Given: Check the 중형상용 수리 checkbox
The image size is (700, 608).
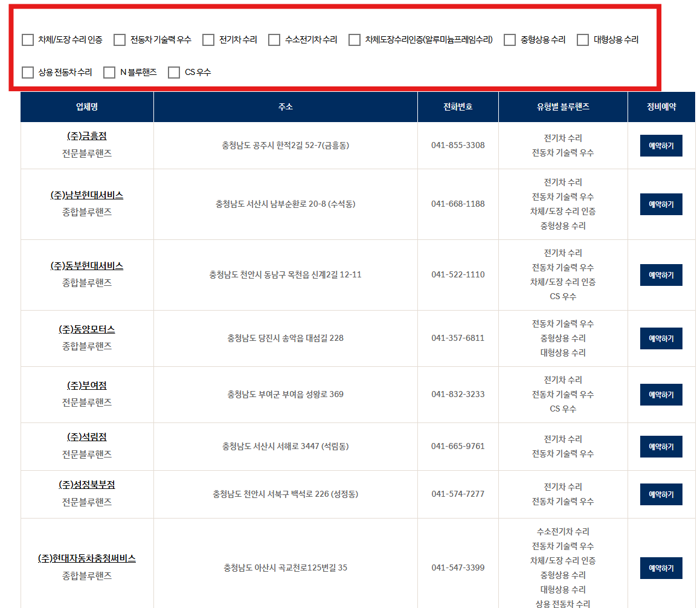Looking at the screenshot, I should click(510, 40).
